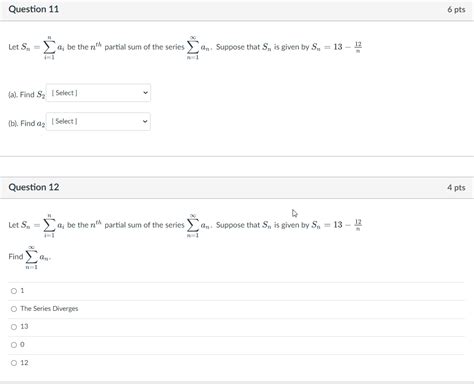The image size is (474, 384).
Task: Click the arrow of the a2 dropdown
Action: point(145,122)
